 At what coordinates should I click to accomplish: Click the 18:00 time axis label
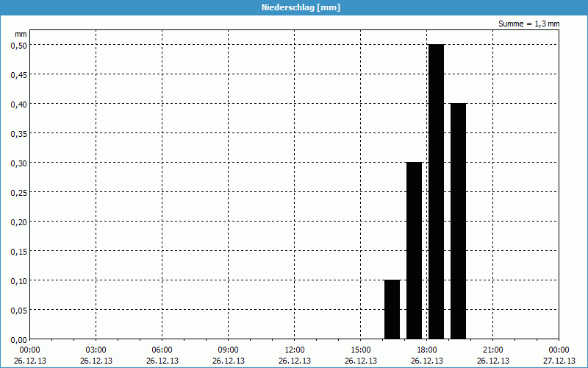(x=427, y=350)
